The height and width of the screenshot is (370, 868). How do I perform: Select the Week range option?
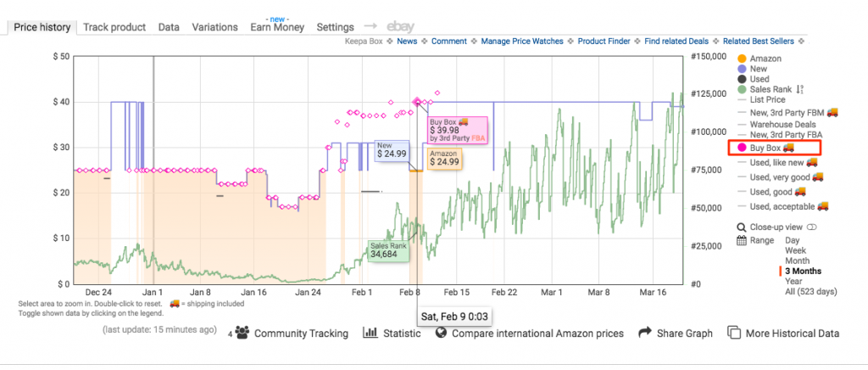(x=797, y=251)
